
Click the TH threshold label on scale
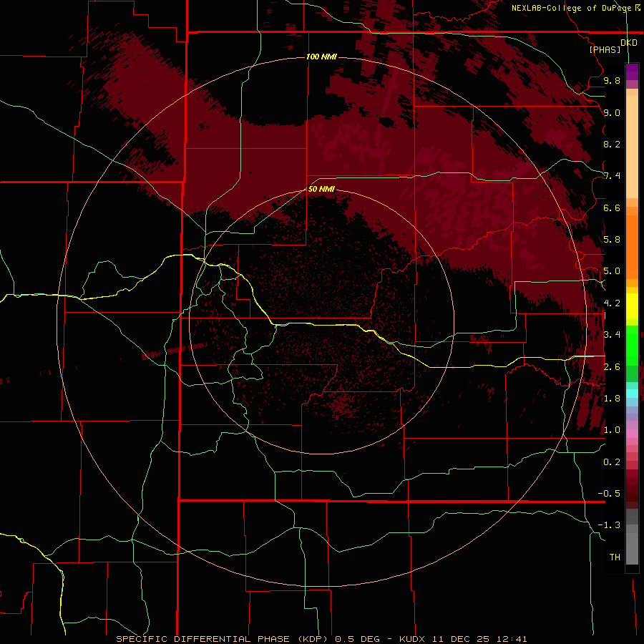pos(615,557)
